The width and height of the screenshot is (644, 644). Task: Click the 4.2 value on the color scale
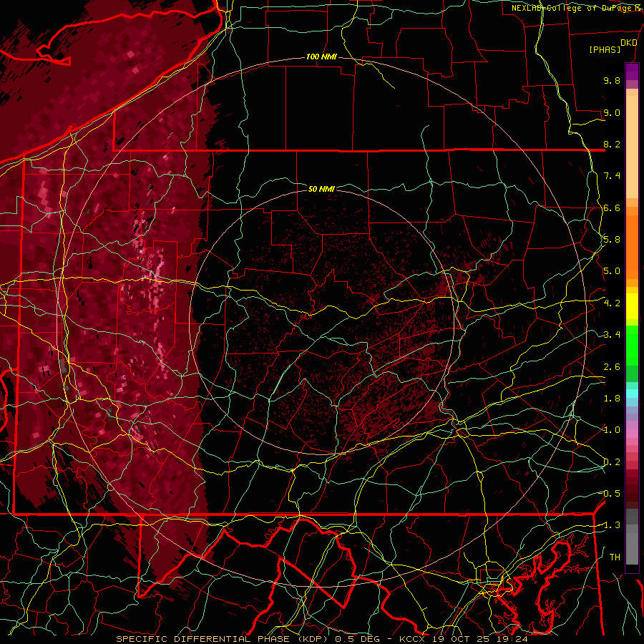click(612, 303)
